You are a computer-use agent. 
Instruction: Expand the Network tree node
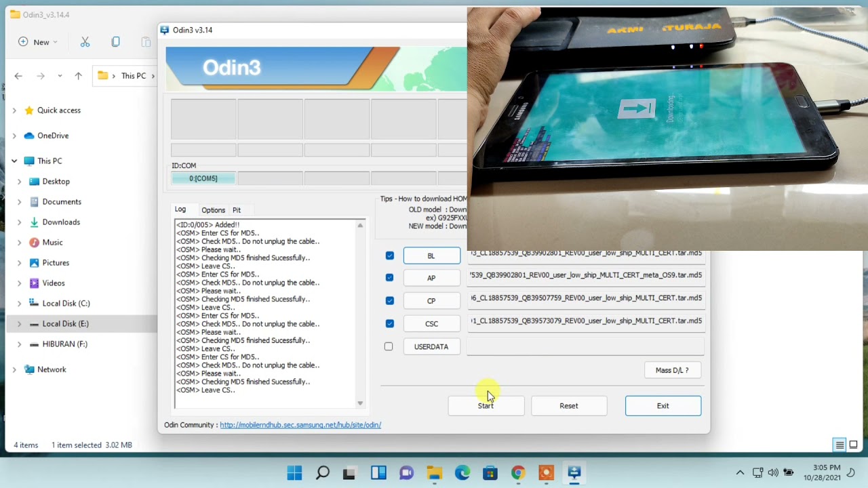[x=14, y=369]
